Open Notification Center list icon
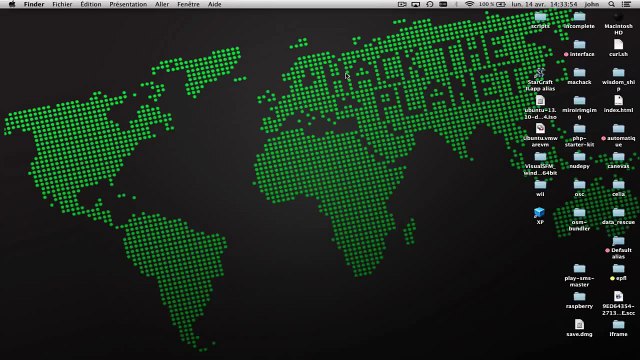This screenshot has height=360, width=640. tap(626, 4)
